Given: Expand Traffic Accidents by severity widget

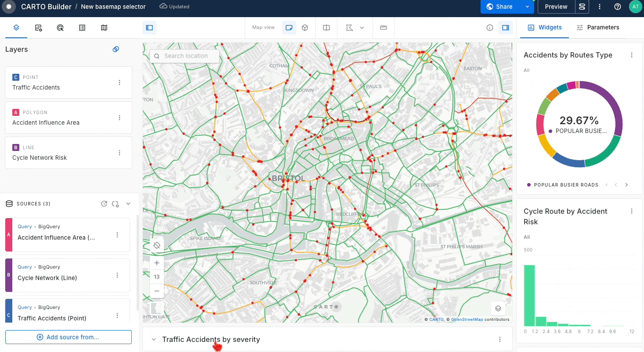Looking at the screenshot, I should 154,339.
